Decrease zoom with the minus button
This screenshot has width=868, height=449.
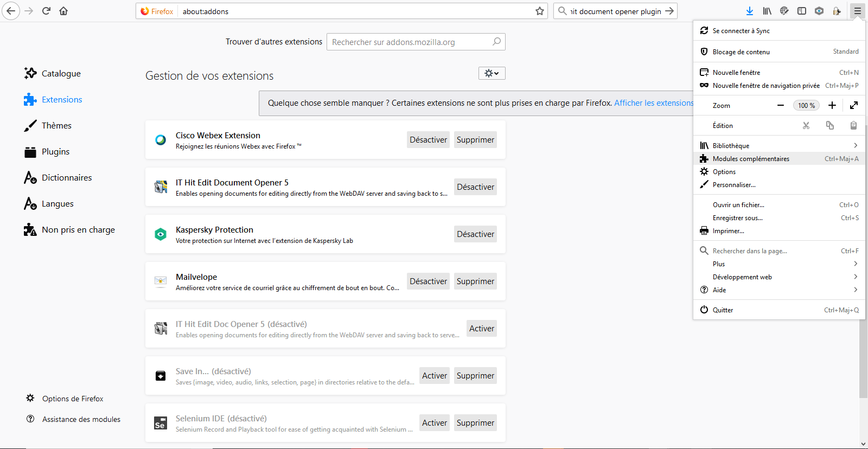[781, 105]
